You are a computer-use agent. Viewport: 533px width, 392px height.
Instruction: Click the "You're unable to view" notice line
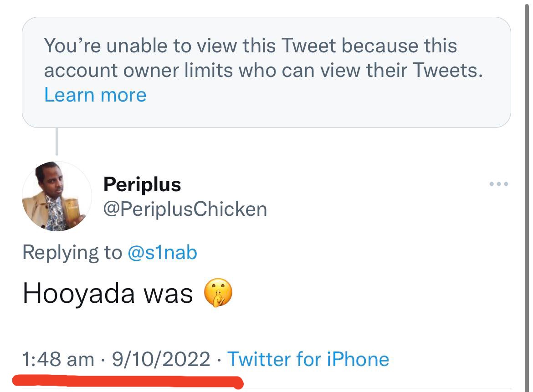pos(250,46)
